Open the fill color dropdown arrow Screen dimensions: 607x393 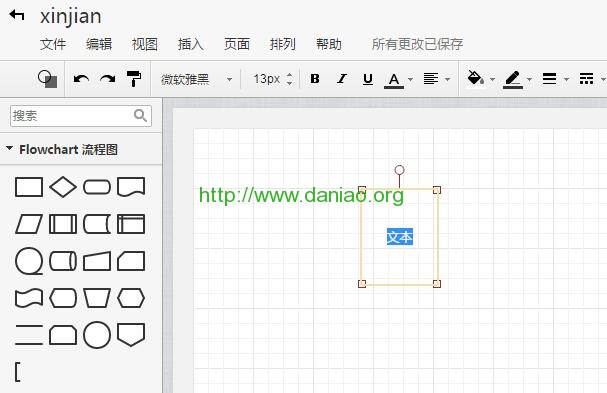[x=492, y=79]
